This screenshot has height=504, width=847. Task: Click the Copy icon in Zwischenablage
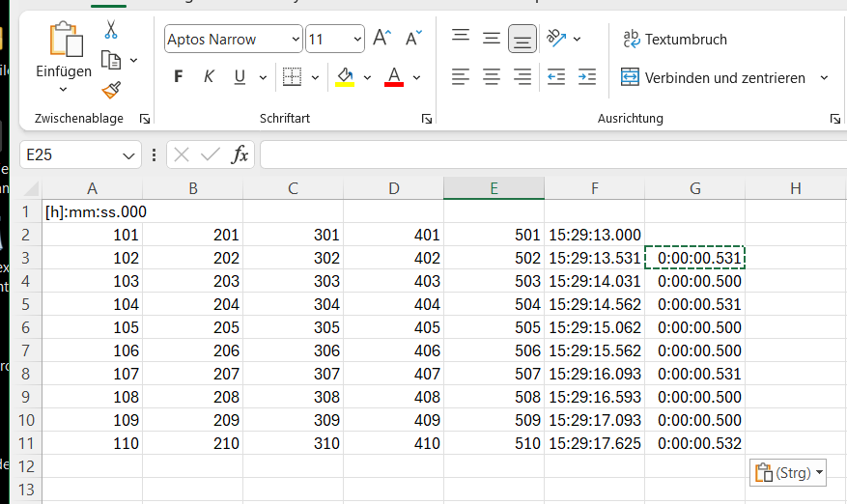[111, 60]
